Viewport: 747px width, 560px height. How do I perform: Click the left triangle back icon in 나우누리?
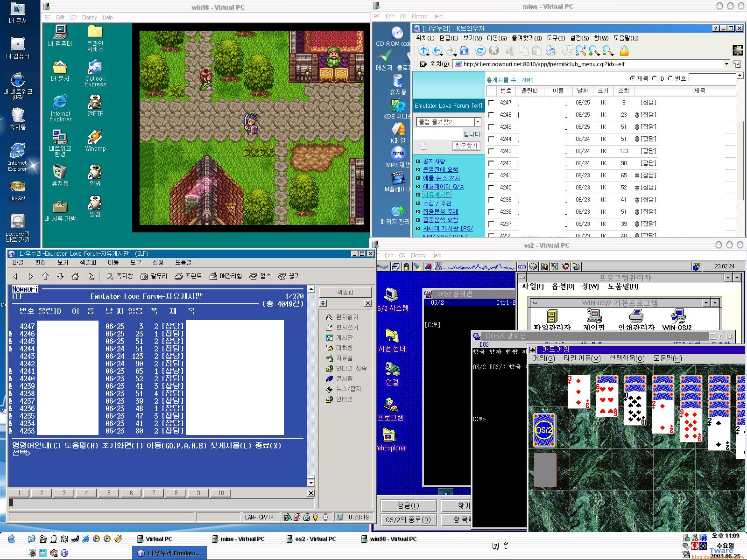pyautogui.click(x=15, y=276)
